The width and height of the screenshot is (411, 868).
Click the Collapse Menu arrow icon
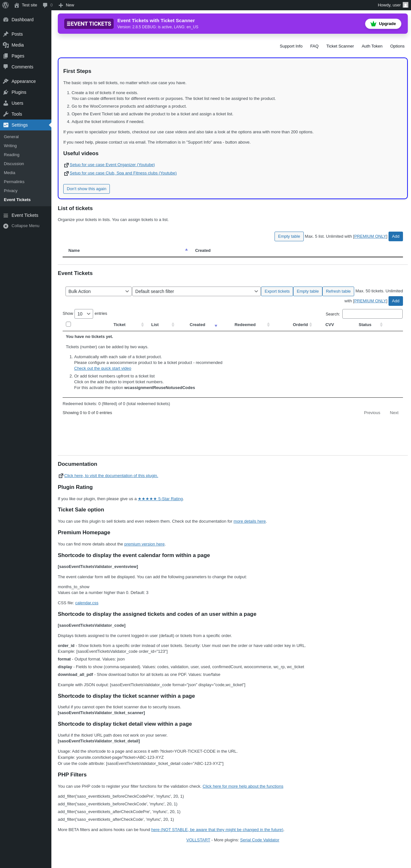[x=6, y=226]
